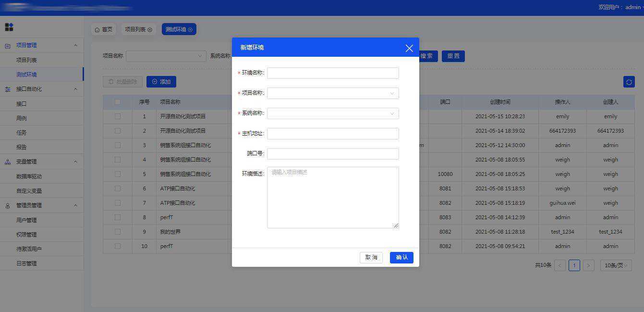Click the refresh icon button above the table
This screenshot has height=312, width=644.
(629, 82)
